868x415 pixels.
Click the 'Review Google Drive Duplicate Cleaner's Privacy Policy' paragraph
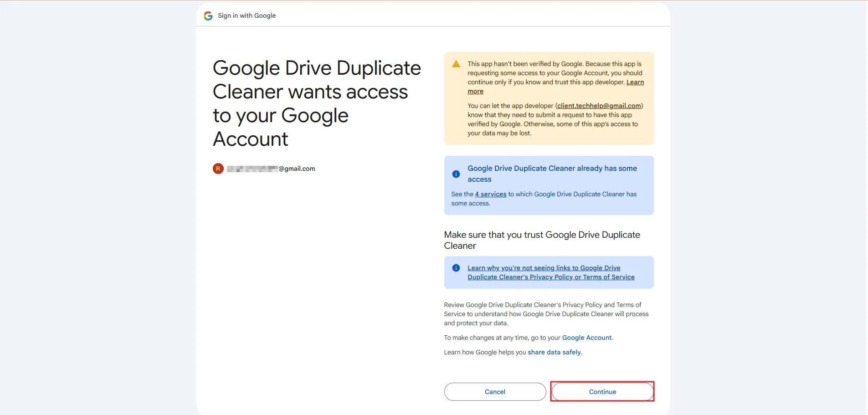(546, 314)
